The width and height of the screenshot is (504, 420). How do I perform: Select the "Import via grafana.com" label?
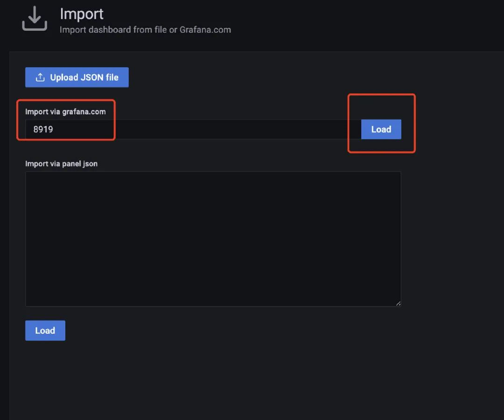pos(65,112)
